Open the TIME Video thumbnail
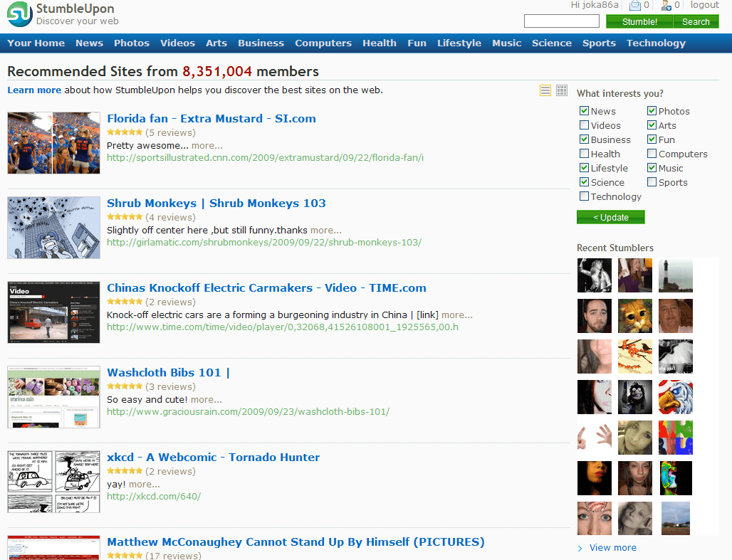Image resolution: width=732 pixels, height=560 pixels. point(53,312)
